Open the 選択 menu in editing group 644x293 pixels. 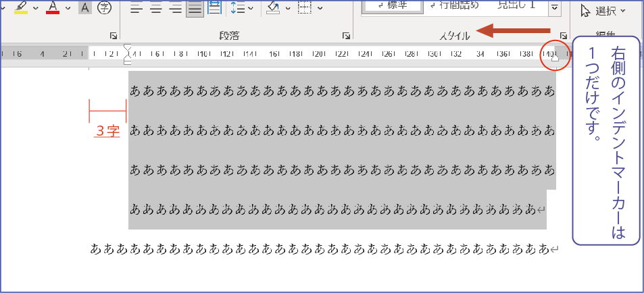pyautogui.click(x=603, y=11)
